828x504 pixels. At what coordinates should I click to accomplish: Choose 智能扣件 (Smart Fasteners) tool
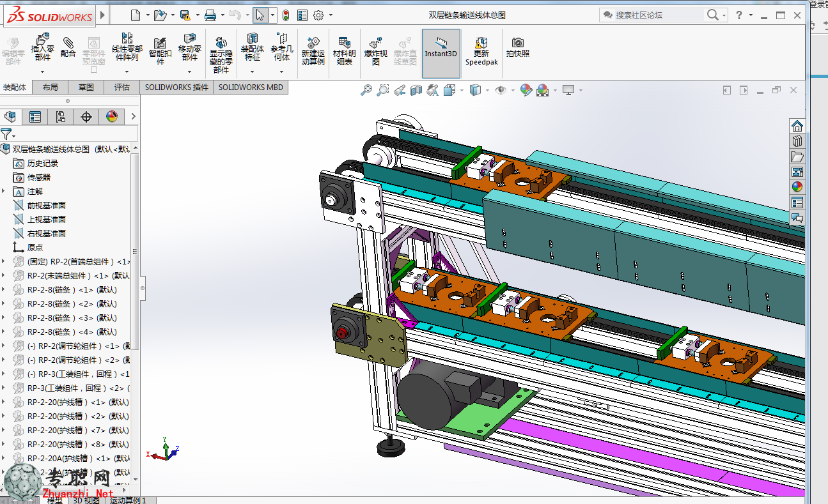160,50
